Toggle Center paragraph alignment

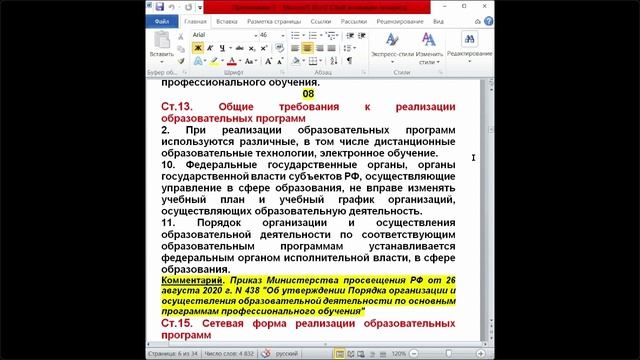[x=307, y=48]
